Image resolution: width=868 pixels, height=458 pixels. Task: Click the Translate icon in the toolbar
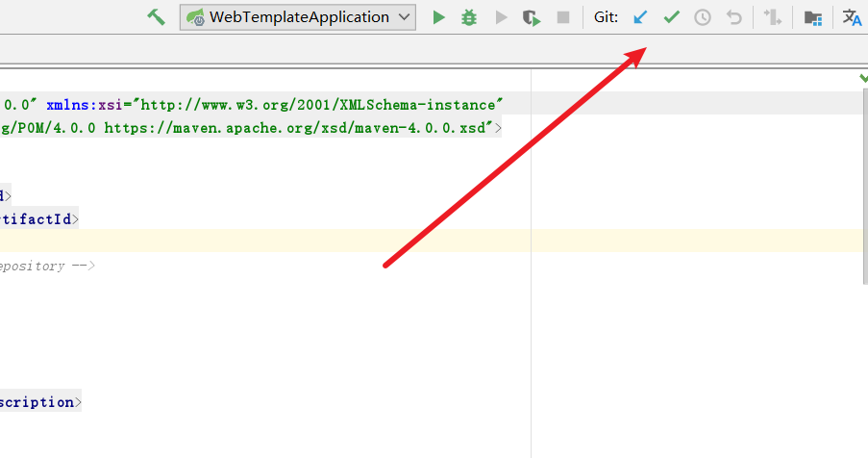point(852,17)
